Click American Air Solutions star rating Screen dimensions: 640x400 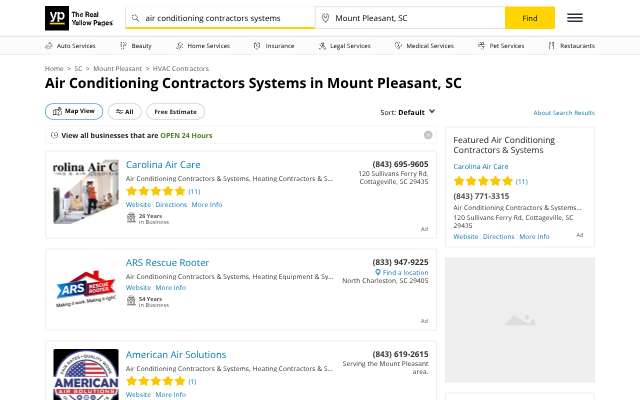(x=156, y=381)
